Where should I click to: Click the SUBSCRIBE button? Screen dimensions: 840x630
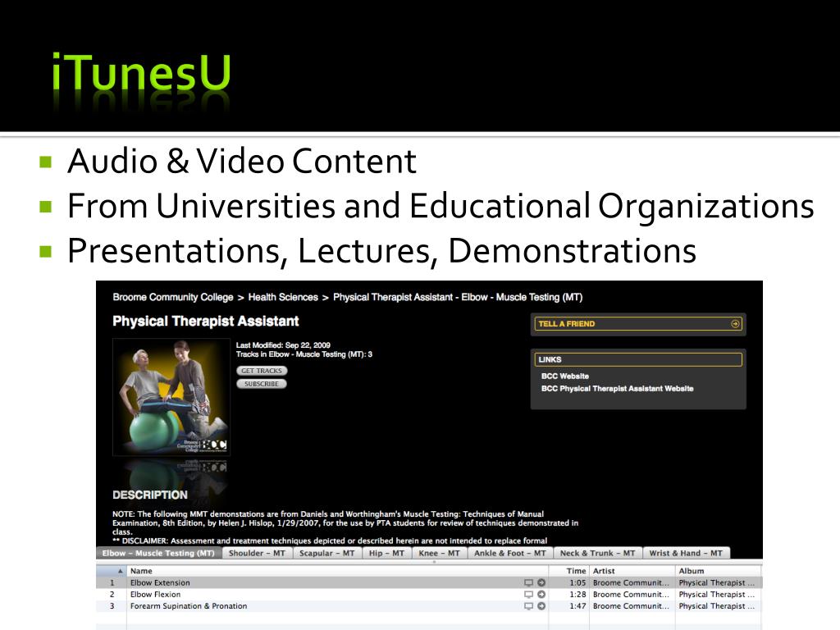coord(262,384)
